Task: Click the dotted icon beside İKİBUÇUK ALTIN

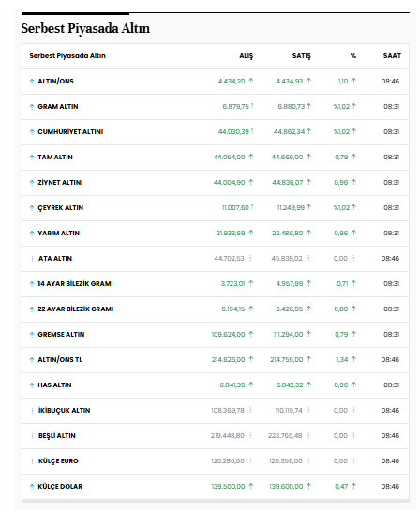Action: [x=32, y=411]
